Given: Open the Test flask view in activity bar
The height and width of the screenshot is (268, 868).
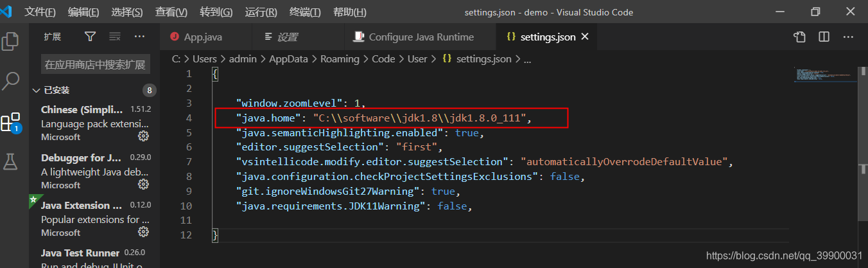Looking at the screenshot, I should (10, 161).
